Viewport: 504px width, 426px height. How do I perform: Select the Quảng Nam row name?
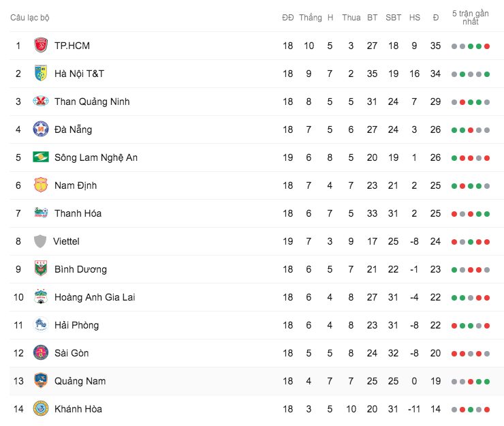point(80,381)
